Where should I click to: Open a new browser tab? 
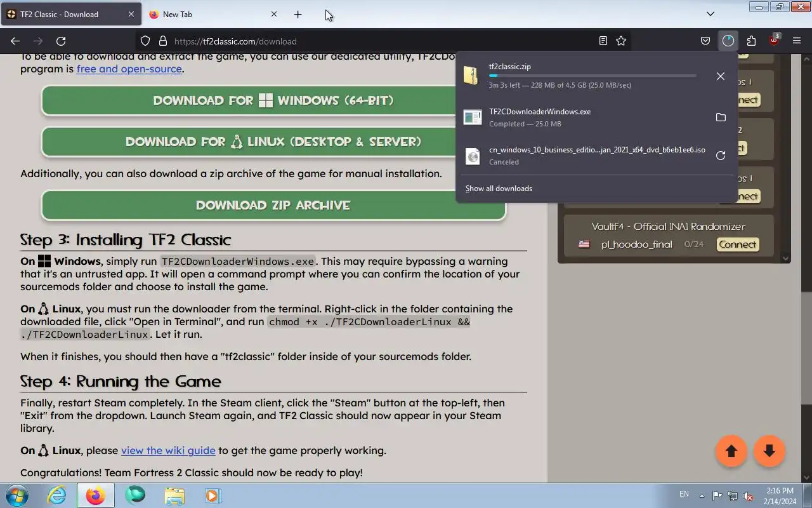[298, 14]
